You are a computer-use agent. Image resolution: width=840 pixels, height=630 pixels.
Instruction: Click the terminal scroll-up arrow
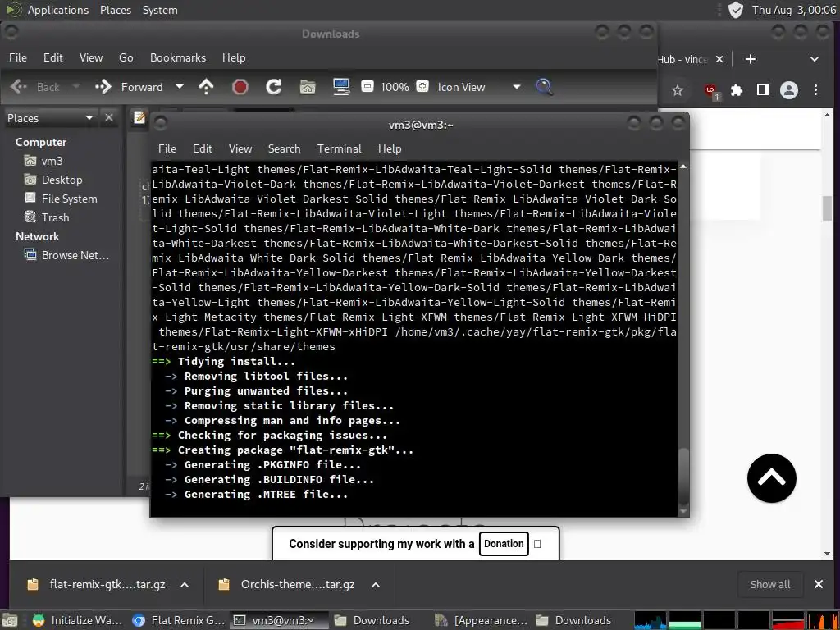pyautogui.click(x=683, y=167)
